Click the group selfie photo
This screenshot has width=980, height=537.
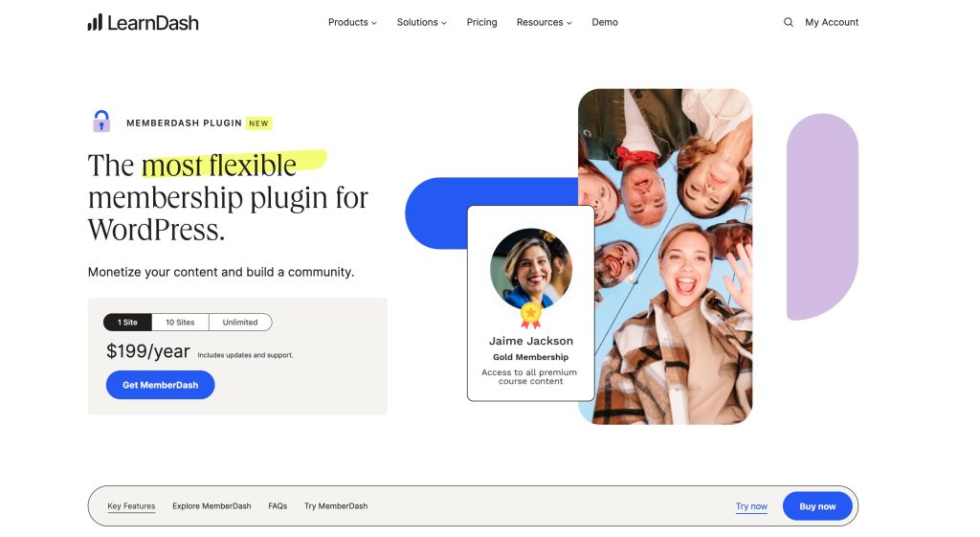(665, 257)
